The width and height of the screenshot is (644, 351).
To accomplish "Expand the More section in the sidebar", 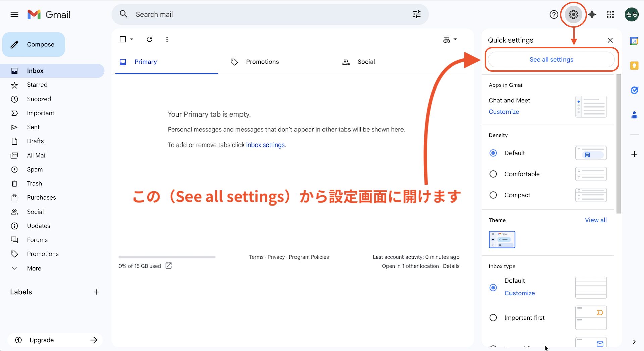I will click(x=34, y=268).
